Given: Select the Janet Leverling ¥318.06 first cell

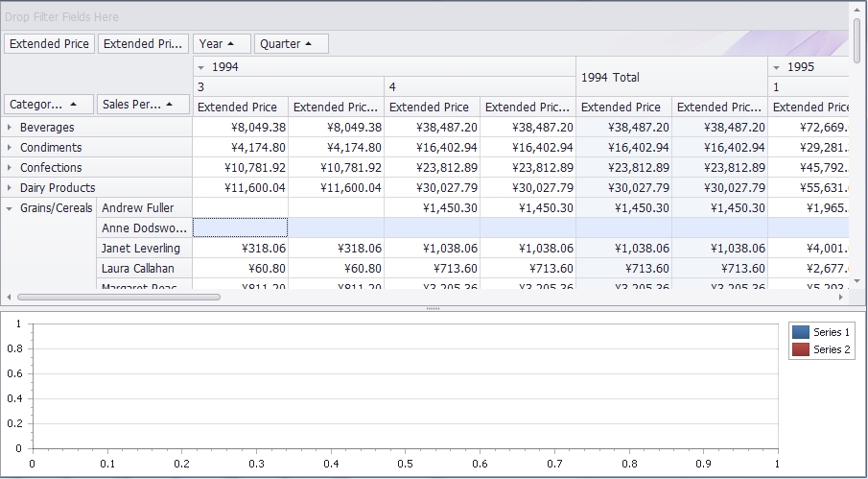Looking at the screenshot, I should coord(240,248).
